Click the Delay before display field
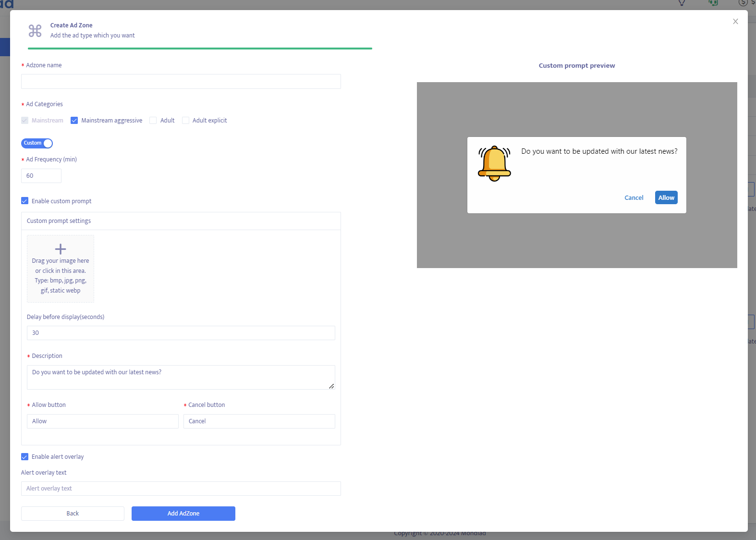The width and height of the screenshot is (756, 540). 181,333
